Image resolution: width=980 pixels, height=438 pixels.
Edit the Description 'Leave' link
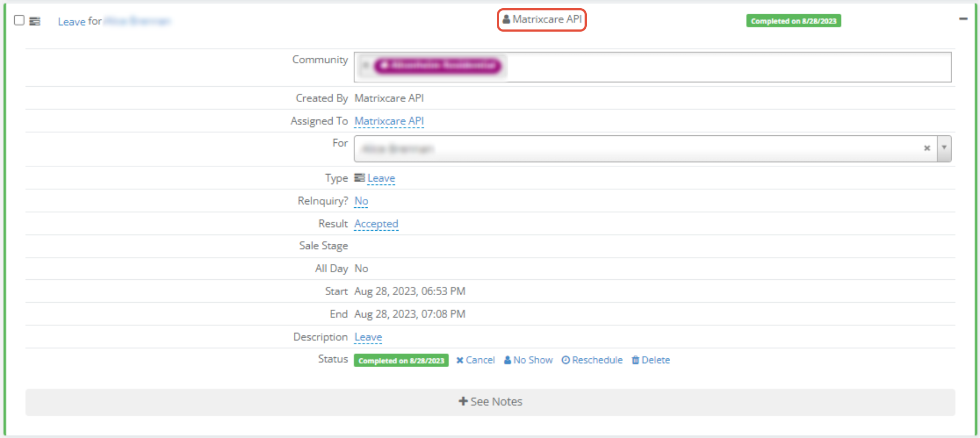point(368,337)
